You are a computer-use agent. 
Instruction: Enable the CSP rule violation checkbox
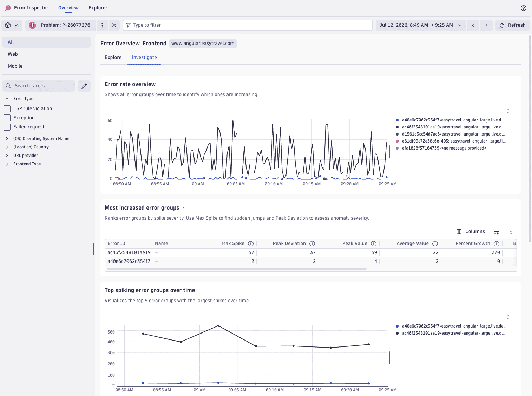pyautogui.click(x=7, y=109)
